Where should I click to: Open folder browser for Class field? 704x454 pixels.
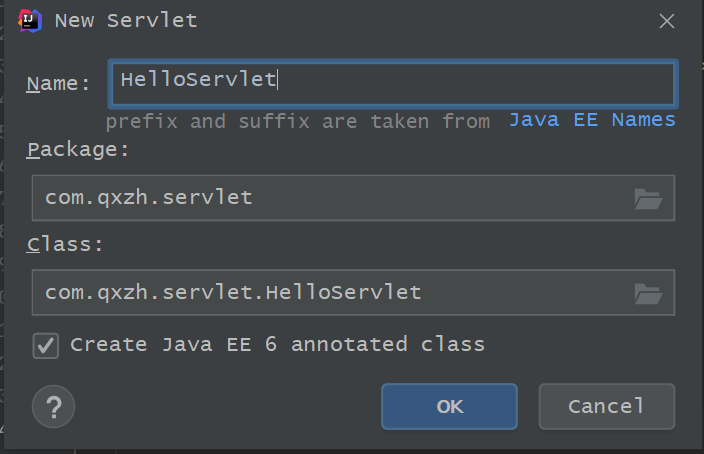[648, 294]
